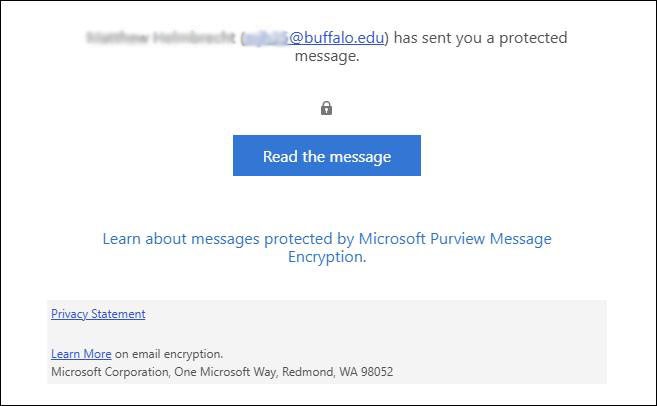
Task: Click the blurred start of the sender's email
Action: [x=266, y=38]
